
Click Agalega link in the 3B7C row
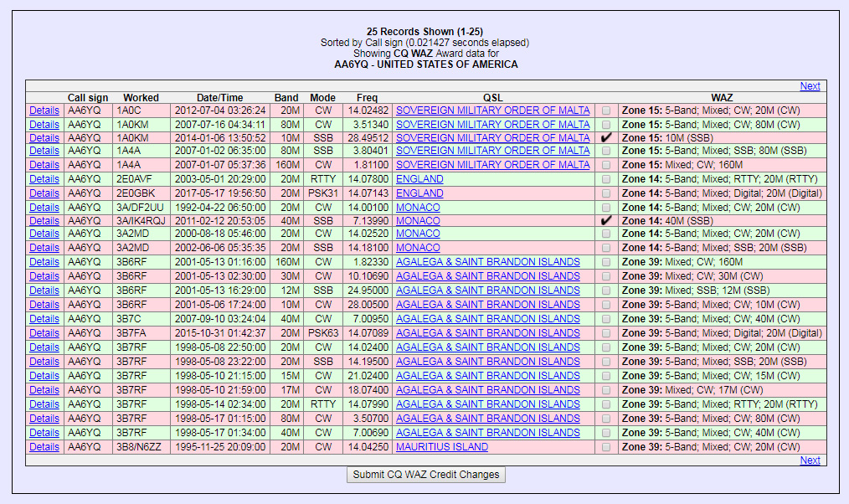(487, 319)
